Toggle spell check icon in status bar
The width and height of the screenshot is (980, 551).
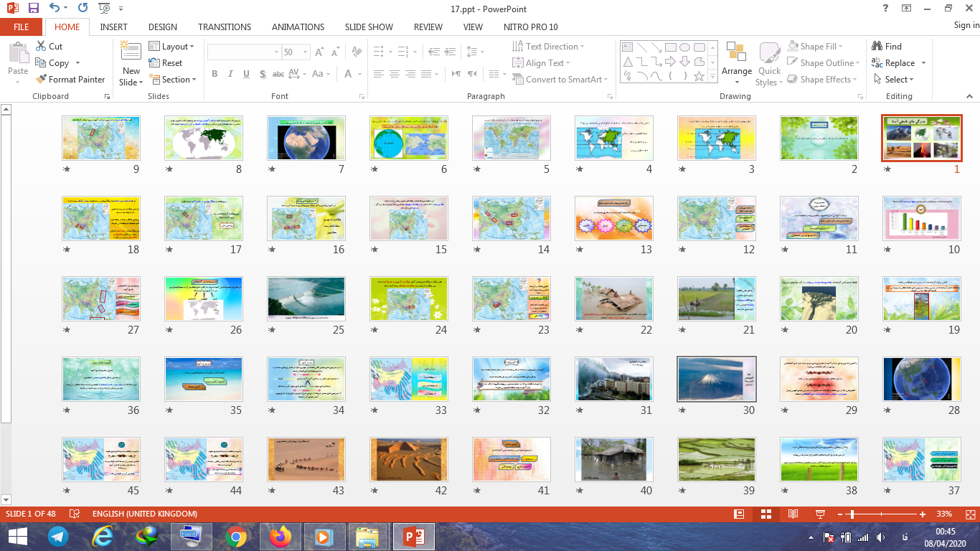pos(74,514)
